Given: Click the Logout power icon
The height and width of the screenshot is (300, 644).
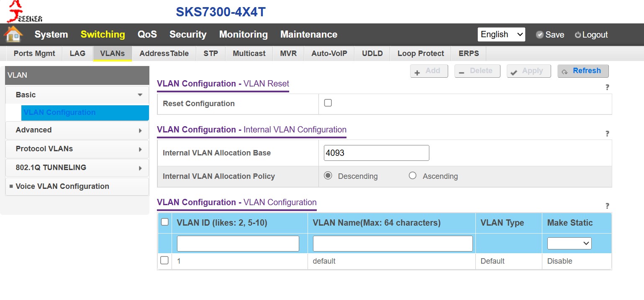Looking at the screenshot, I should tap(578, 35).
